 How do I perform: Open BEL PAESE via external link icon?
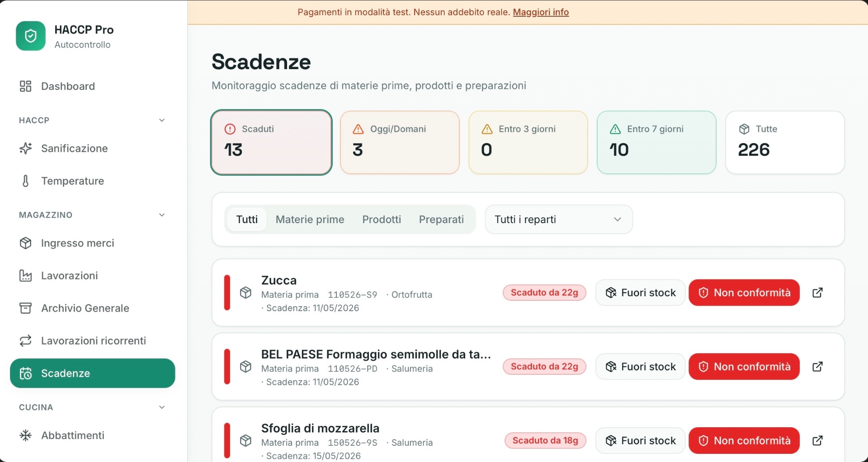[817, 367]
